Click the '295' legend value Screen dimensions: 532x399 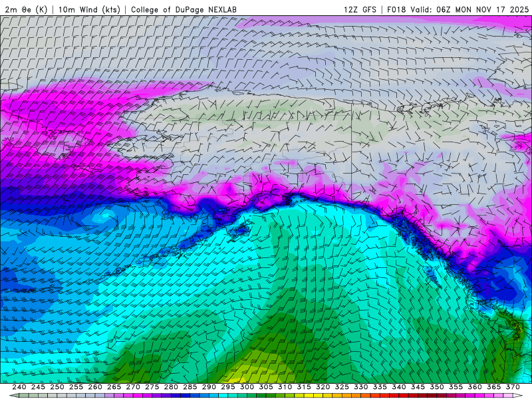click(x=228, y=387)
